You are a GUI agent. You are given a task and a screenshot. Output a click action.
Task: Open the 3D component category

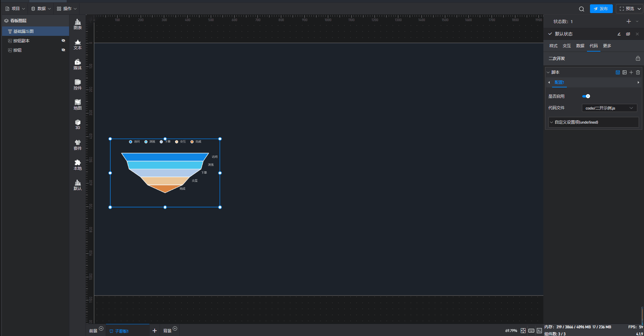click(77, 124)
